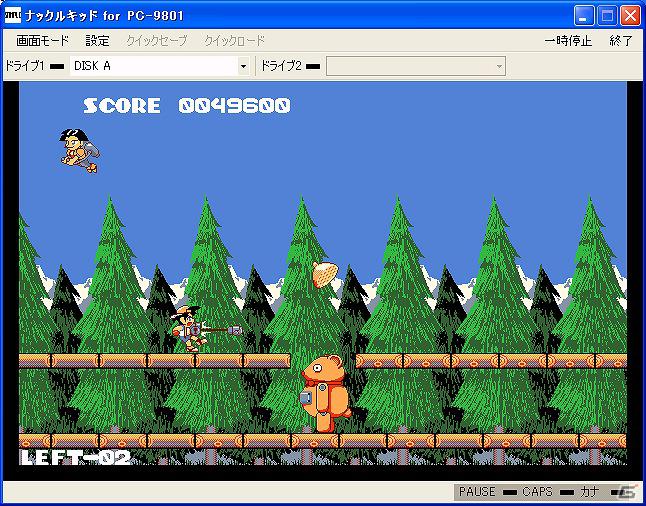Click the CAPS status indicator
The width and height of the screenshot is (646, 506).
(537, 492)
